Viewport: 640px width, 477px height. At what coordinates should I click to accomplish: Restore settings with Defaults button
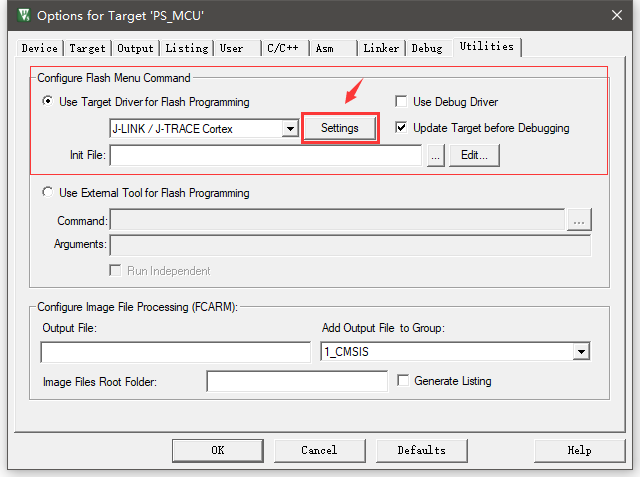422,450
